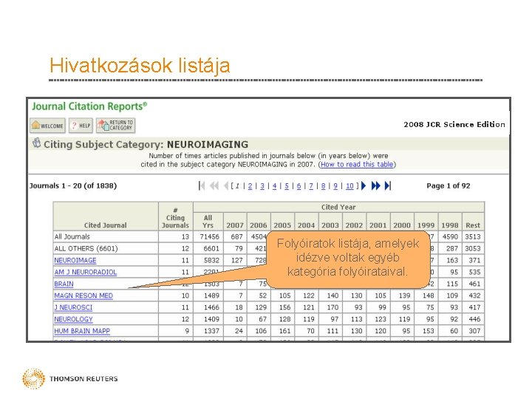This screenshot has height=399, width=532.
Task: Click the category icon beside Citing Subject Category
Action: [x=36, y=143]
